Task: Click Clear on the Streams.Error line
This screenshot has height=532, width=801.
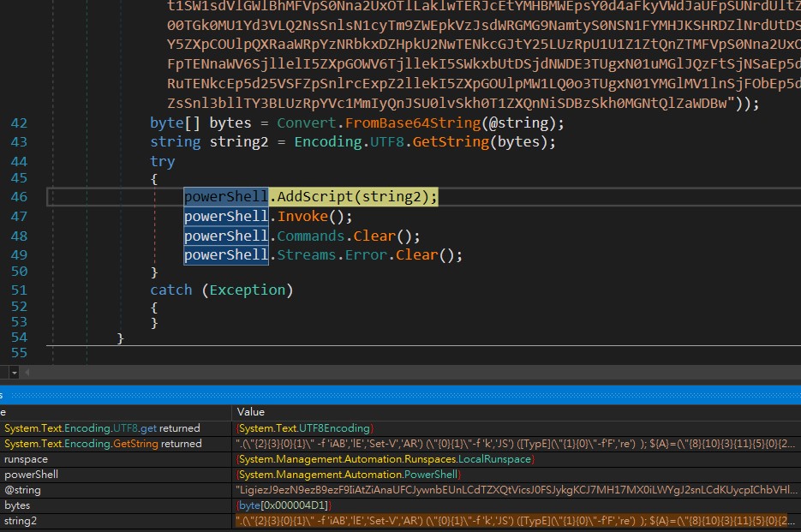Action: point(417,255)
